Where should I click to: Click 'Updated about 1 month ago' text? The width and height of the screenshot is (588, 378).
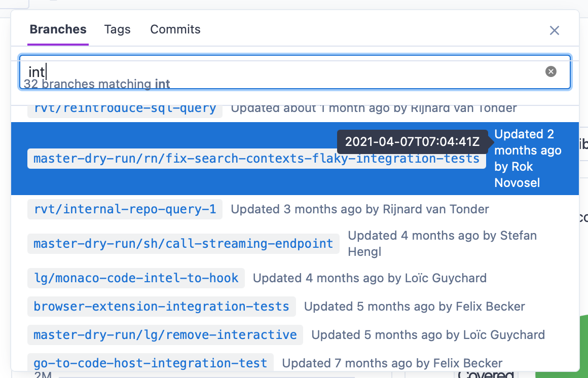tap(311, 108)
